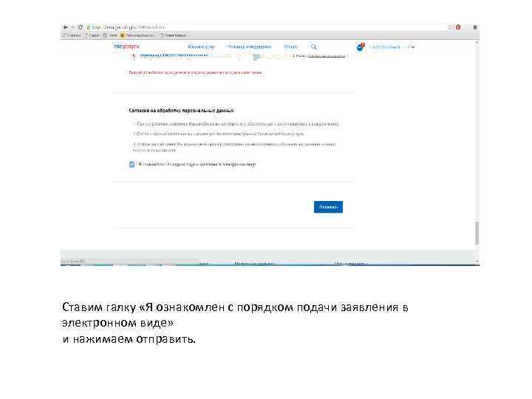The height and width of the screenshot is (399, 532).
Task: Expand the user account dropdown arrow
Action: (412, 47)
